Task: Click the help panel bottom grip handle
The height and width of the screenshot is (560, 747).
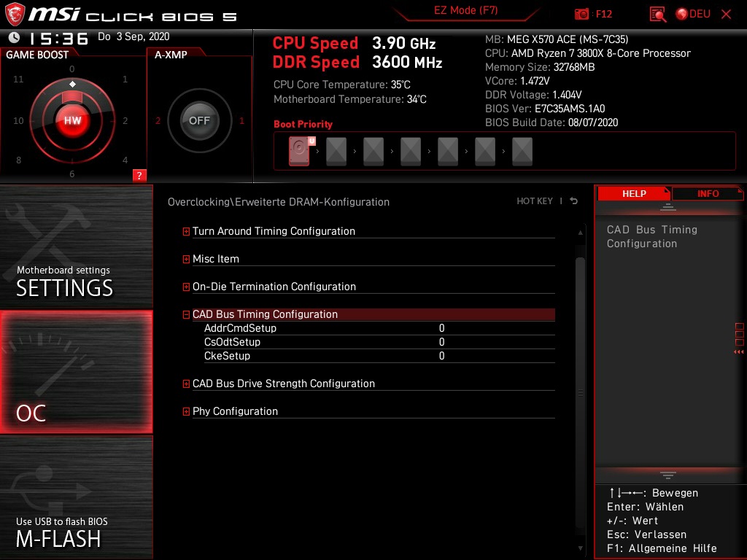Action: pyautogui.click(x=668, y=475)
